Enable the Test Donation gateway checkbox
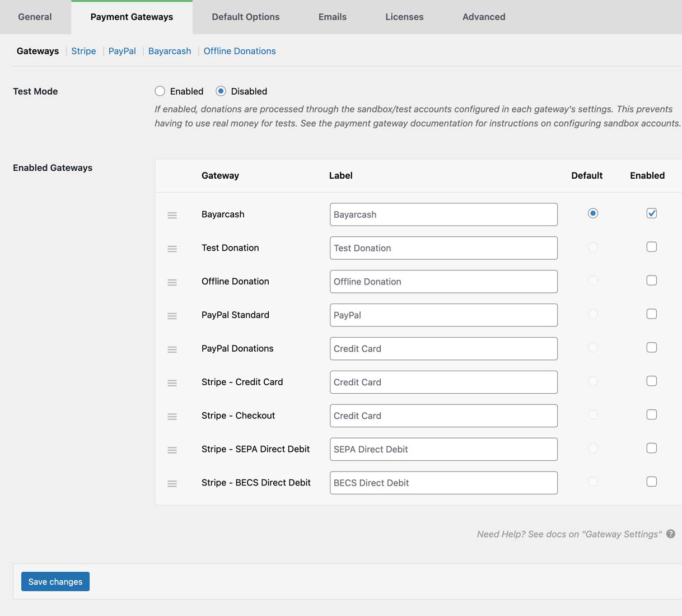 [x=652, y=247]
